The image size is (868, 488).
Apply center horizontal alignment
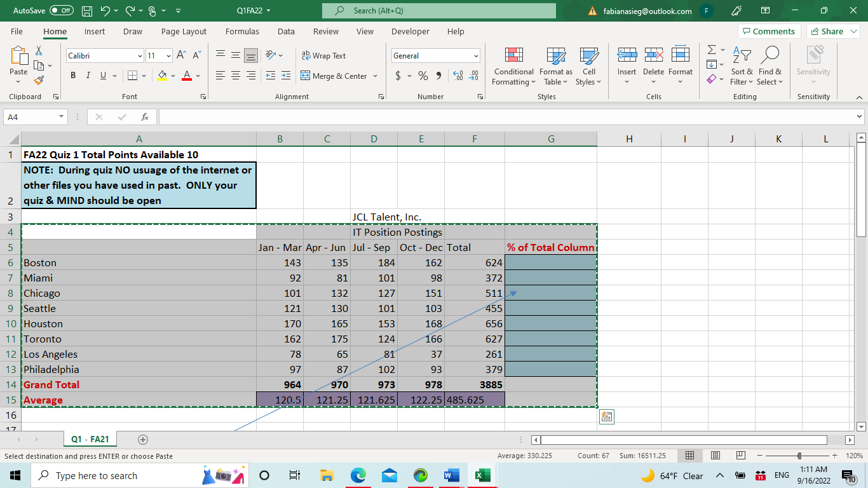point(236,76)
